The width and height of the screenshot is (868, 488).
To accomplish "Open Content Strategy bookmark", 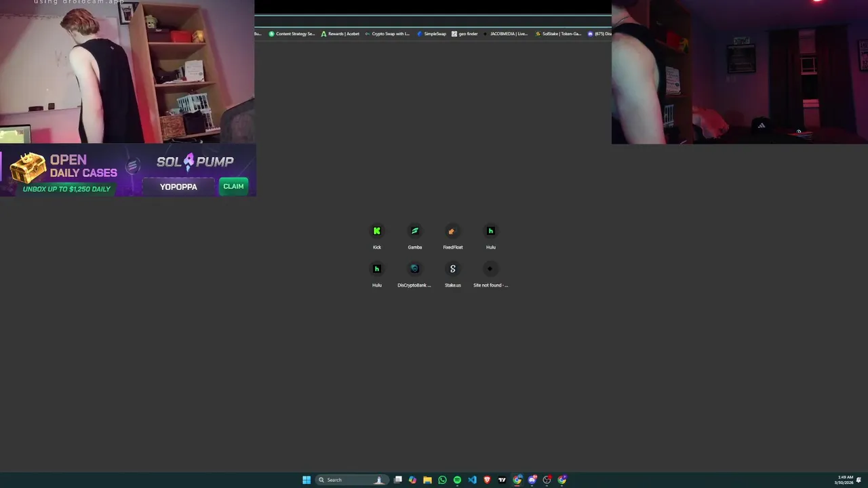I will [x=292, y=34].
